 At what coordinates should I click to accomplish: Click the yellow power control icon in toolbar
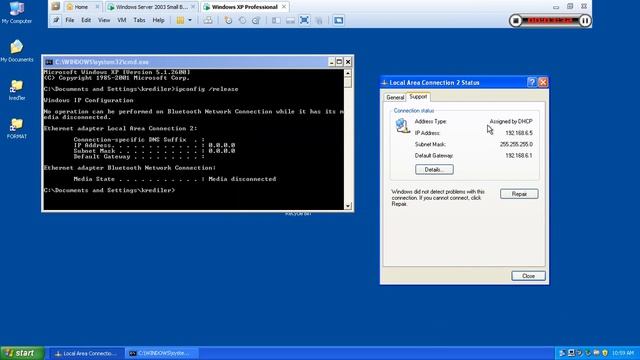(180, 20)
